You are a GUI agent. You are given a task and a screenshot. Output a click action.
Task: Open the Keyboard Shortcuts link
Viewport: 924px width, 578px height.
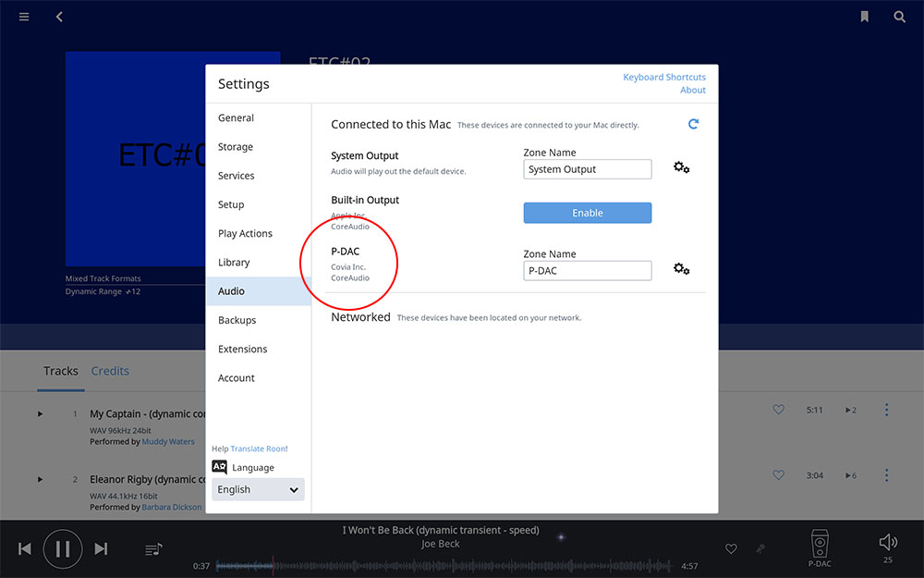coord(663,77)
